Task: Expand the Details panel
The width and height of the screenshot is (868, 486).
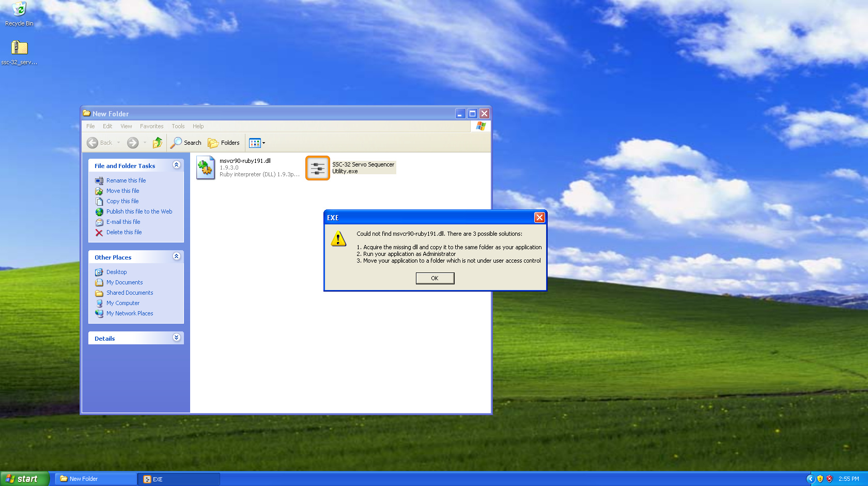Action: (x=176, y=338)
